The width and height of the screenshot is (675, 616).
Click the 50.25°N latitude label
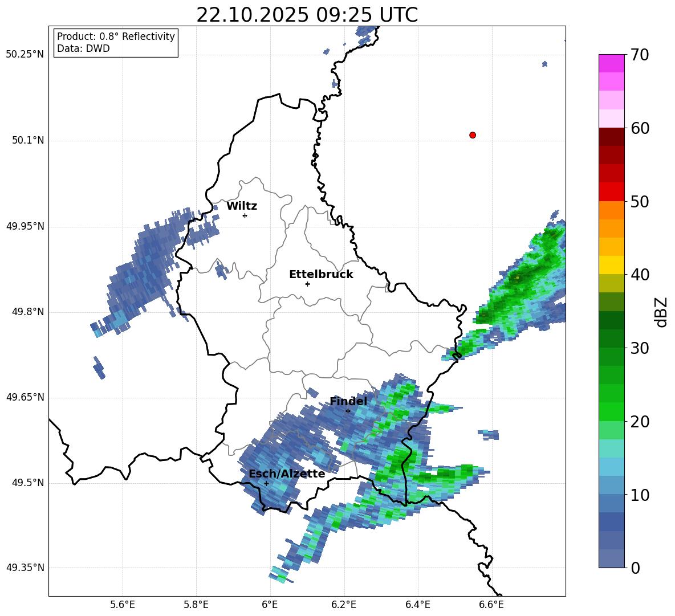25,55
